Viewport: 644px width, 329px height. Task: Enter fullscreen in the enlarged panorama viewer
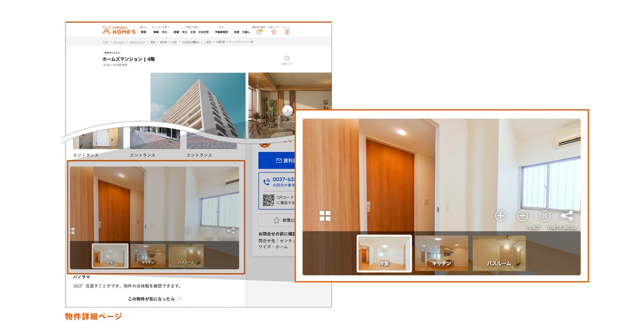click(x=545, y=216)
